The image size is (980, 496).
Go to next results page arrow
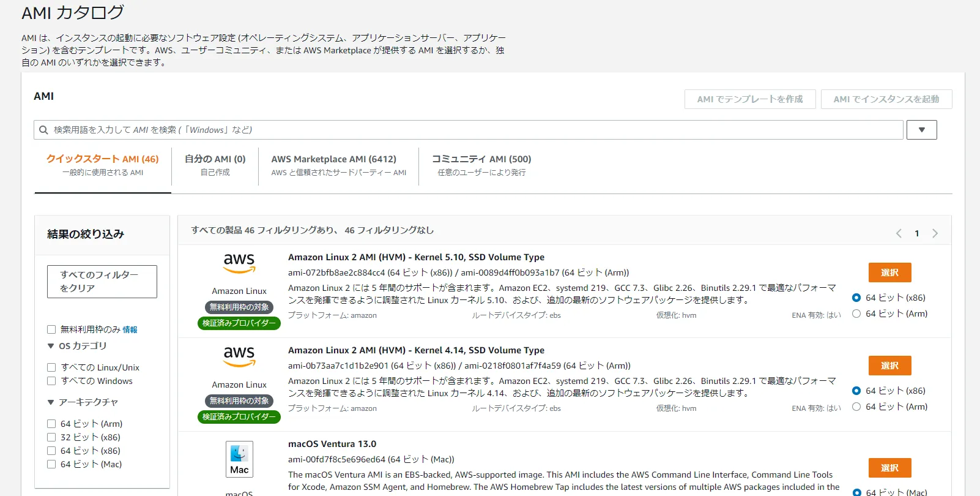click(x=935, y=233)
